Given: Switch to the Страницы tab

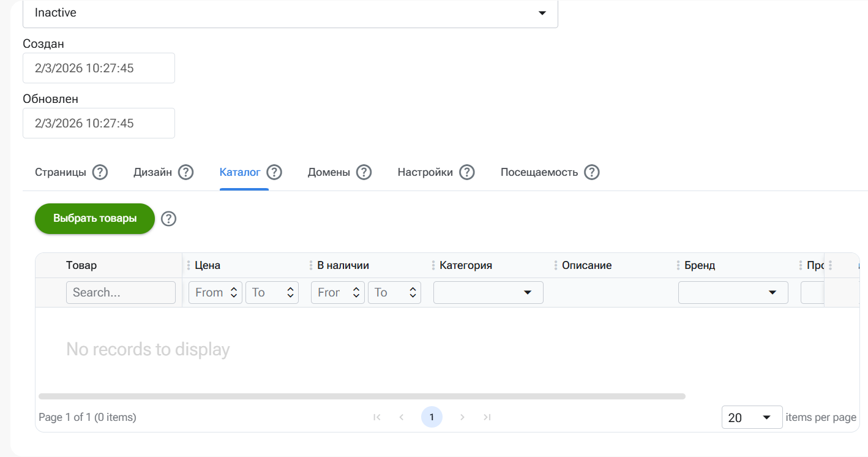Looking at the screenshot, I should (61, 172).
